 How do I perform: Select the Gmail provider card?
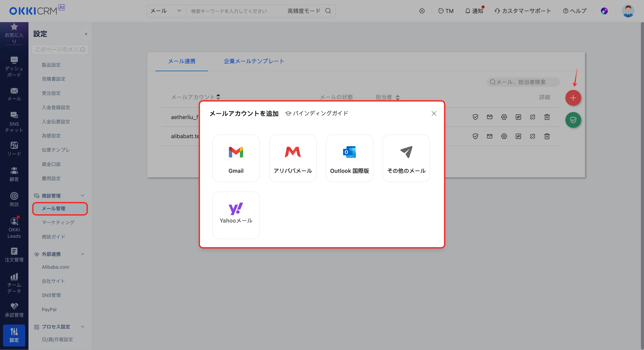236,158
